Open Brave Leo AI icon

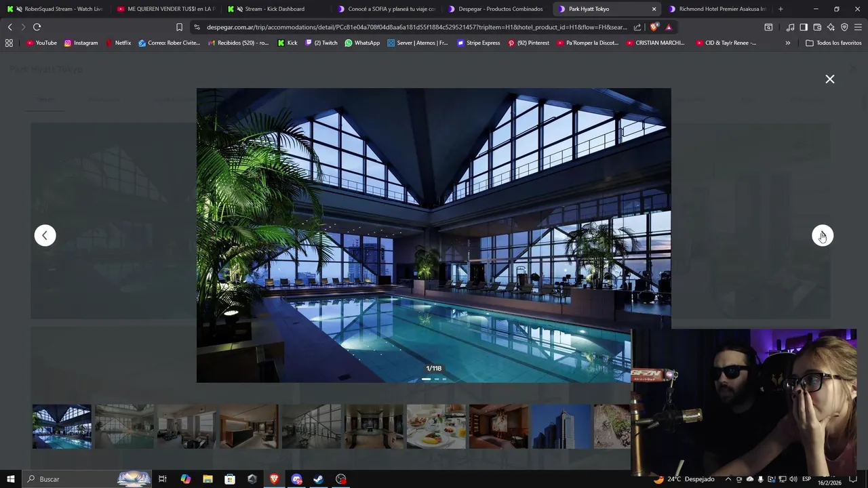pos(831,27)
